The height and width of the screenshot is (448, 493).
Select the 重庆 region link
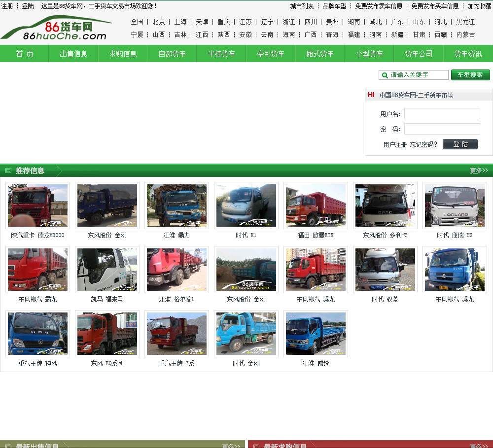224,22
